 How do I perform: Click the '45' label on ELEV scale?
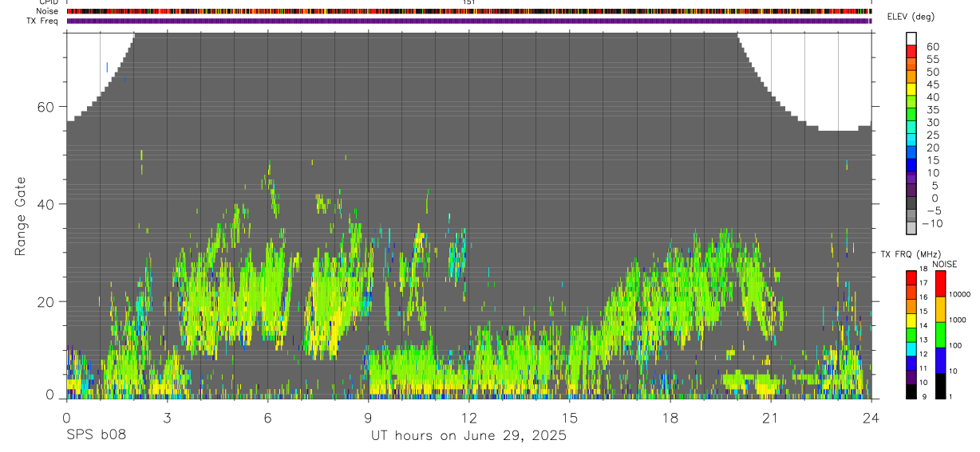coord(932,85)
